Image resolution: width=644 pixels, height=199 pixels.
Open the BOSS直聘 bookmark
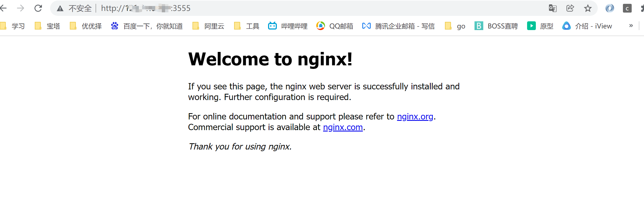click(x=496, y=26)
